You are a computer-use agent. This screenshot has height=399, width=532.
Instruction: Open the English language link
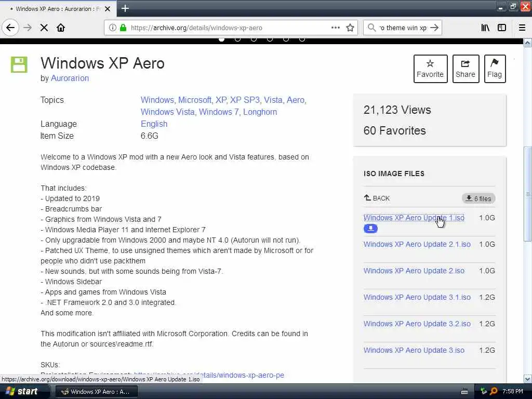(154, 124)
